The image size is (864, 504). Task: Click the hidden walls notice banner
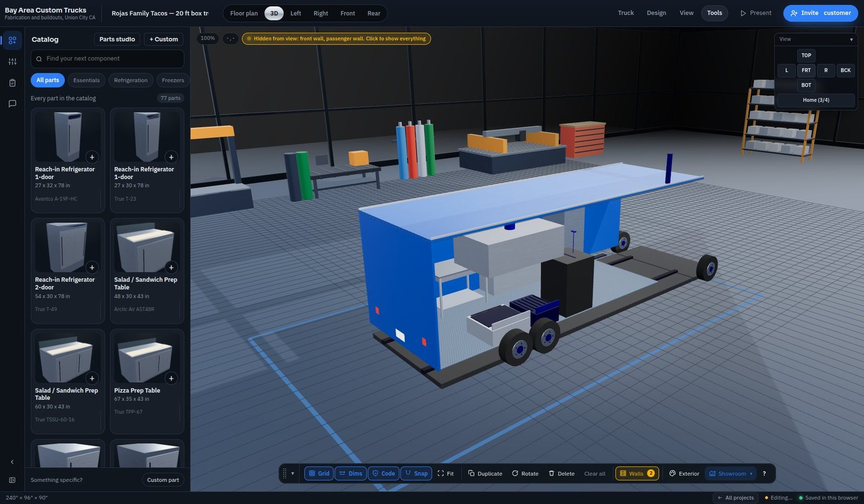[x=336, y=39]
